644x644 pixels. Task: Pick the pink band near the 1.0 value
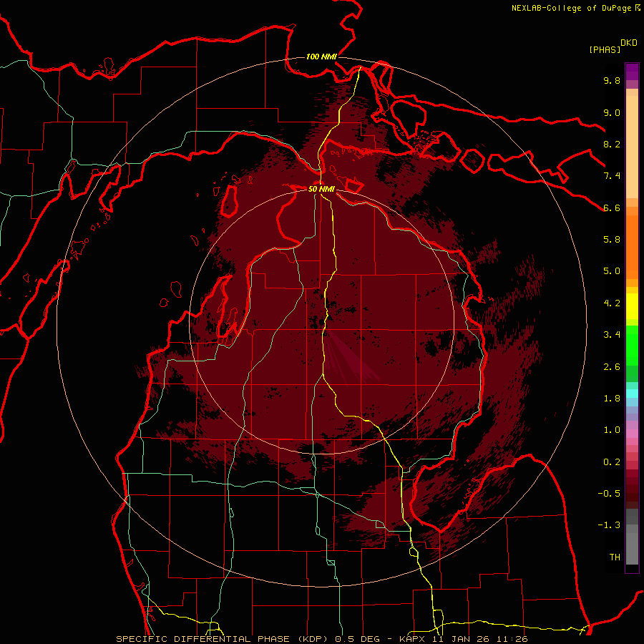click(x=632, y=434)
